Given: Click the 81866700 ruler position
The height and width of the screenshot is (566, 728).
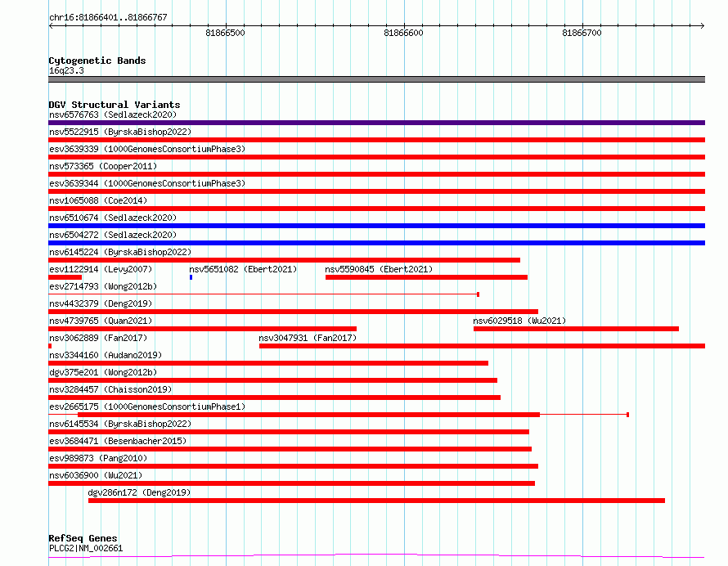Looking at the screenshot, I should [582, 33].
